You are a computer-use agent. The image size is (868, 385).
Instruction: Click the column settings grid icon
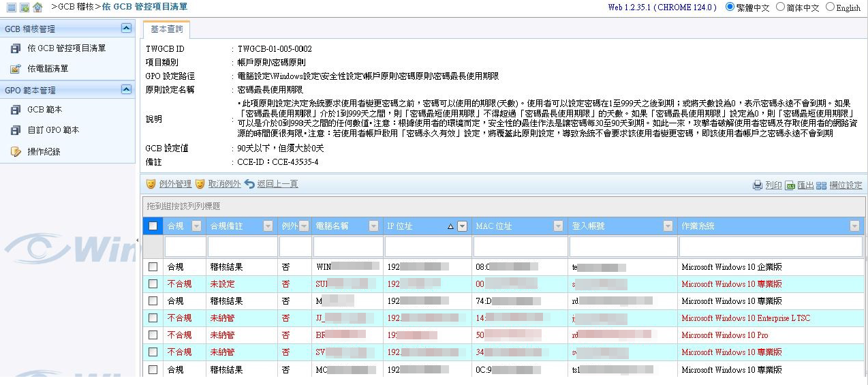point(821,185)
